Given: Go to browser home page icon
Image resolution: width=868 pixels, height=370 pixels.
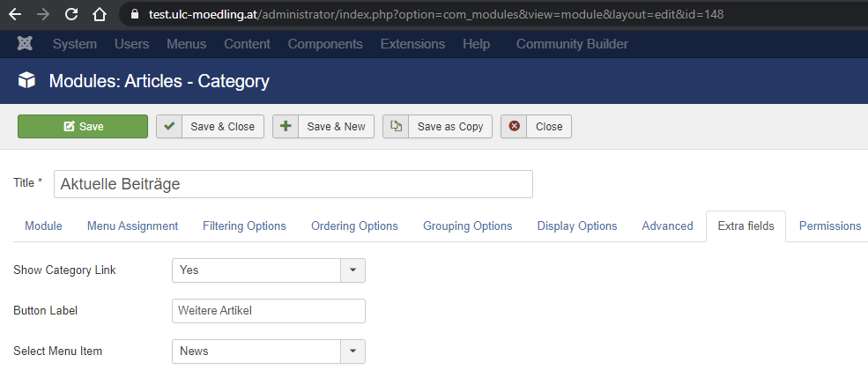Looking at the screenshot, I should pos(100,15).
